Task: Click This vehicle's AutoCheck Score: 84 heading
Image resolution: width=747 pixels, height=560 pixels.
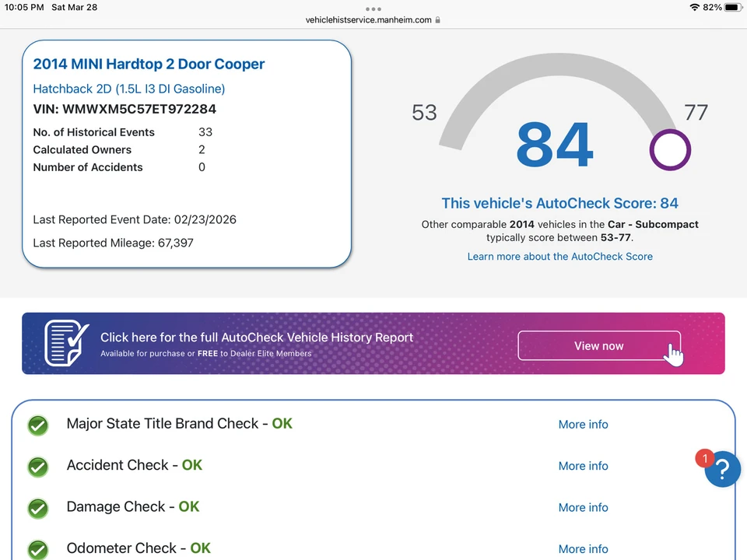Action: pyautogui.click(x=559, y=203)
